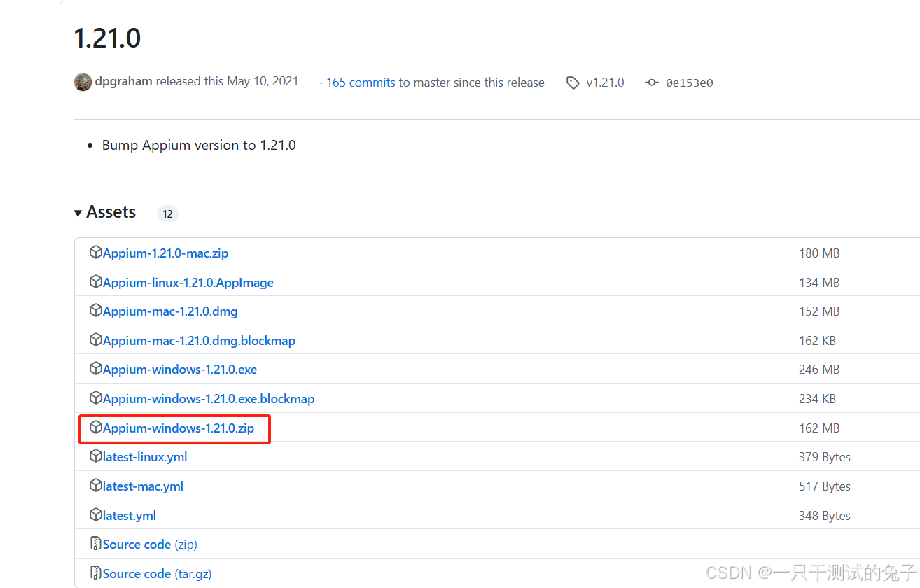Click the 152 MB size text

tap(819, 311)
